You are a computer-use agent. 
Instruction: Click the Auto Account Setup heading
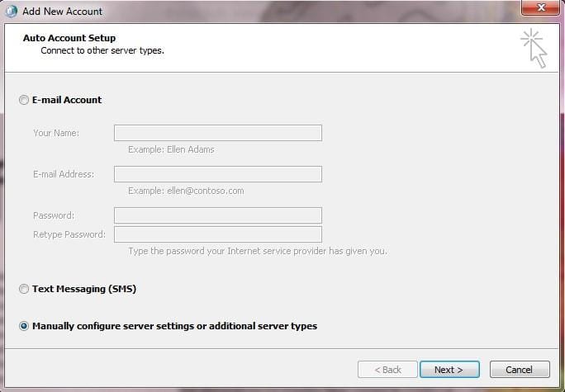(69, 38)
